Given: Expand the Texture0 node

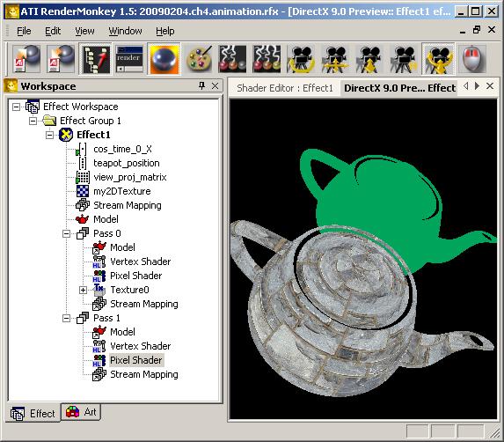Looking at the screenshot, I should click(83, 291).
